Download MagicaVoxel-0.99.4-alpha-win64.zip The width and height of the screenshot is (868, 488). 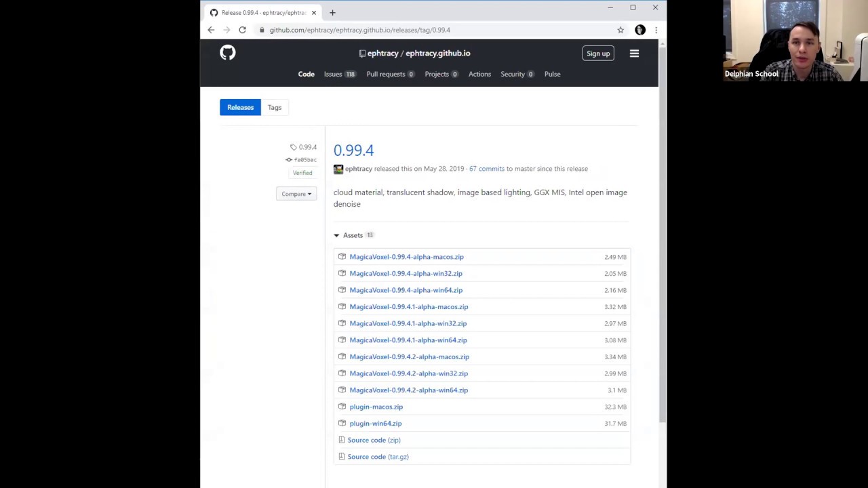click(x=406, y=290)
